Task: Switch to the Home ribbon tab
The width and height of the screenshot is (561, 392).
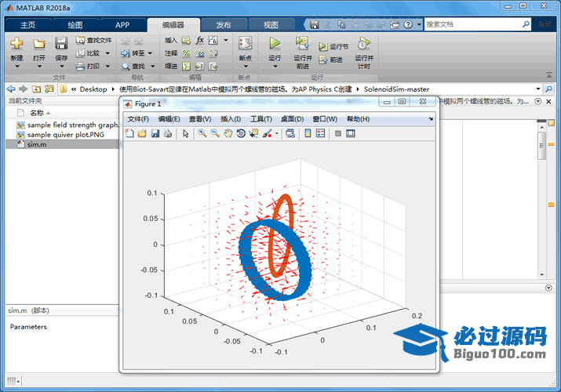Action: pyautogui.click(x=28, y=24)
